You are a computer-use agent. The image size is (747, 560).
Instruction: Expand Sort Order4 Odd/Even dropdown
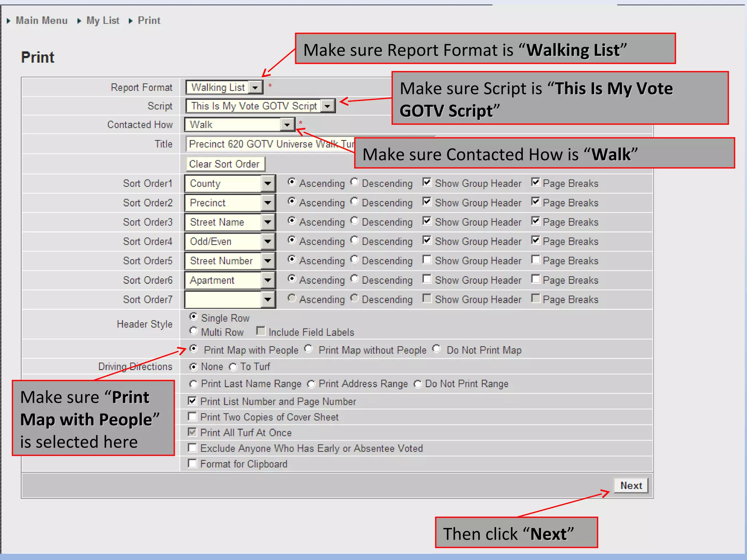230,241
